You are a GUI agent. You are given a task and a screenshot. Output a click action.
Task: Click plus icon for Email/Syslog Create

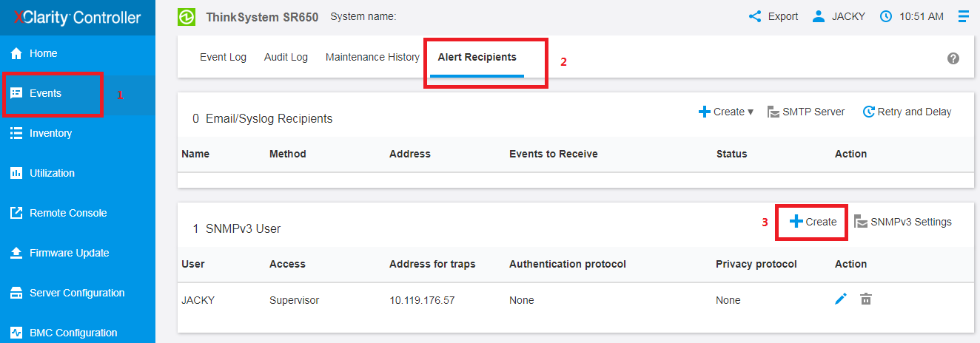(x=705, y=112)
